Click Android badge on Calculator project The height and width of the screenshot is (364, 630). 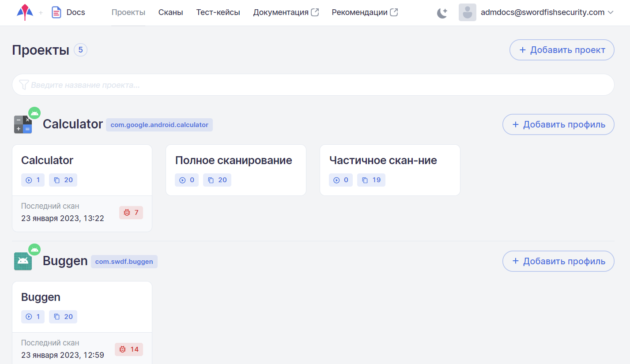[x=34, y=113]
